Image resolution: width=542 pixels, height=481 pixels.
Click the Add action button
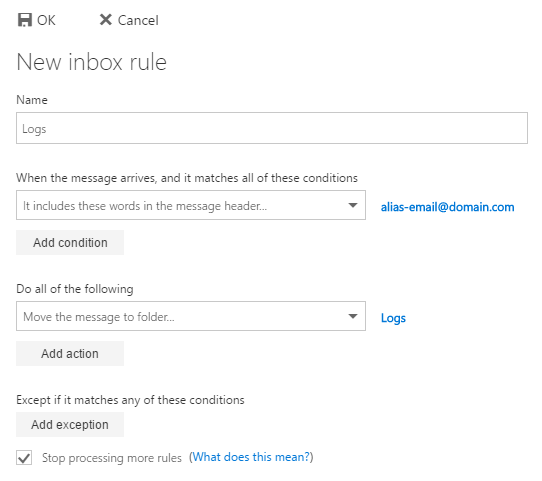70,353
